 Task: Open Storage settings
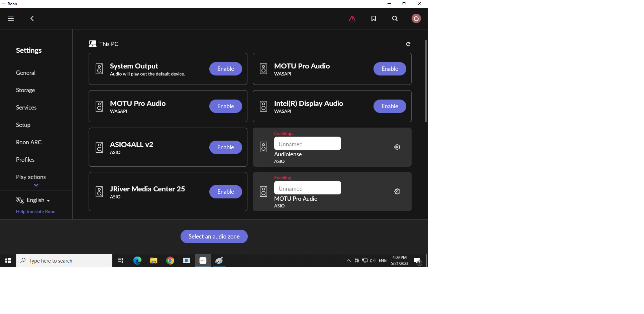[x=25, y=90]
